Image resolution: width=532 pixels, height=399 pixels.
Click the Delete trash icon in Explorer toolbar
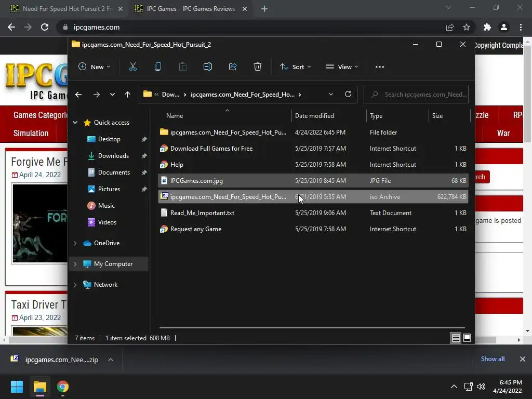point(258,67)
